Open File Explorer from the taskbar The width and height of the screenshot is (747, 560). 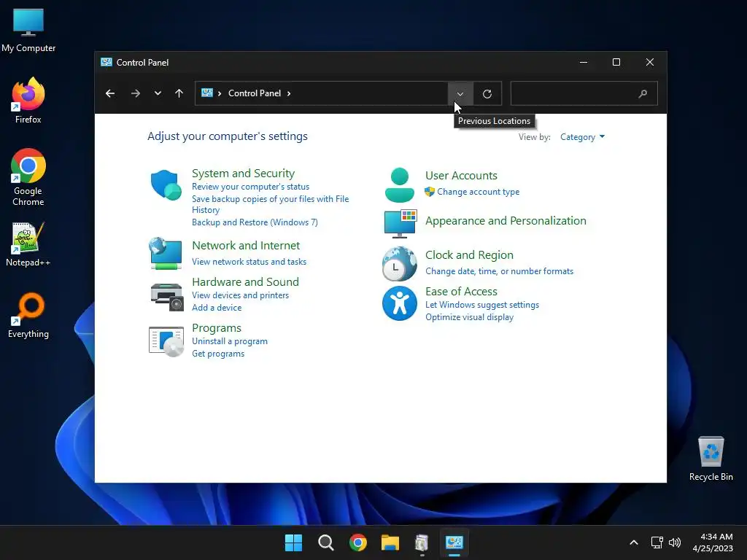point(390,542)
